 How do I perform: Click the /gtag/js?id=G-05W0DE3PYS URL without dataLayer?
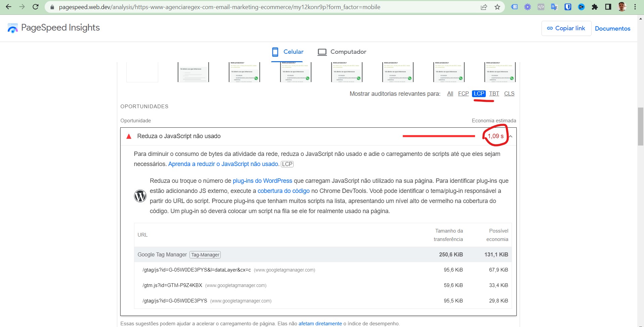click(175, 301)
